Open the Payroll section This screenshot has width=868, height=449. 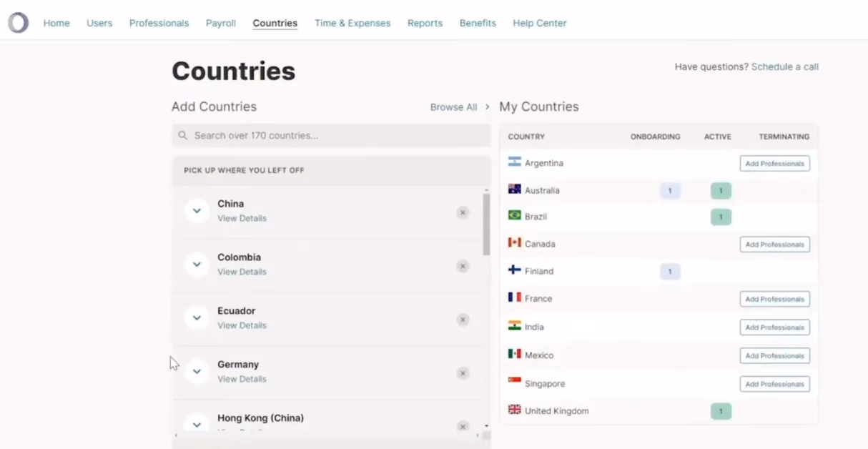[x=221, y=23]
